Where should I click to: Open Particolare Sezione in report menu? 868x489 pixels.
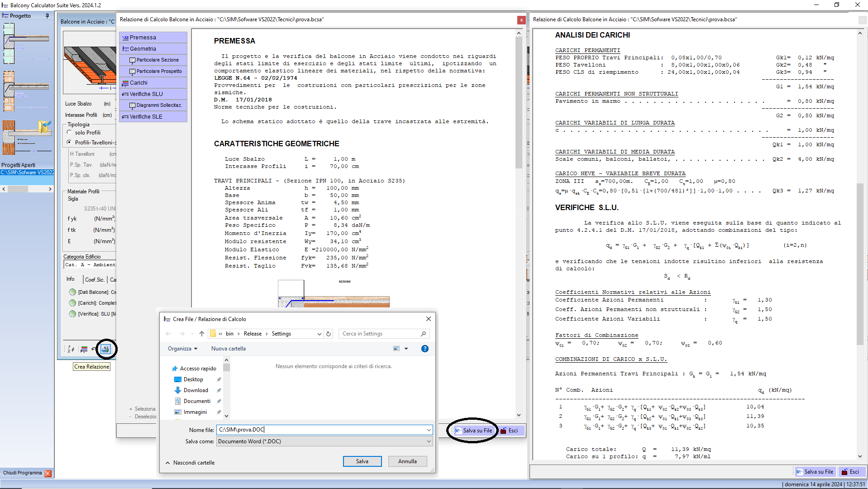click(154, 60)
